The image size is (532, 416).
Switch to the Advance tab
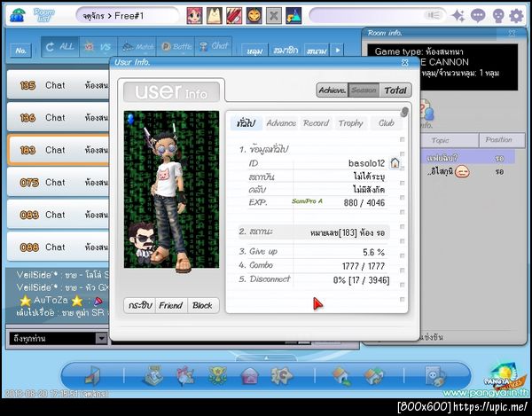click(281, 122)
